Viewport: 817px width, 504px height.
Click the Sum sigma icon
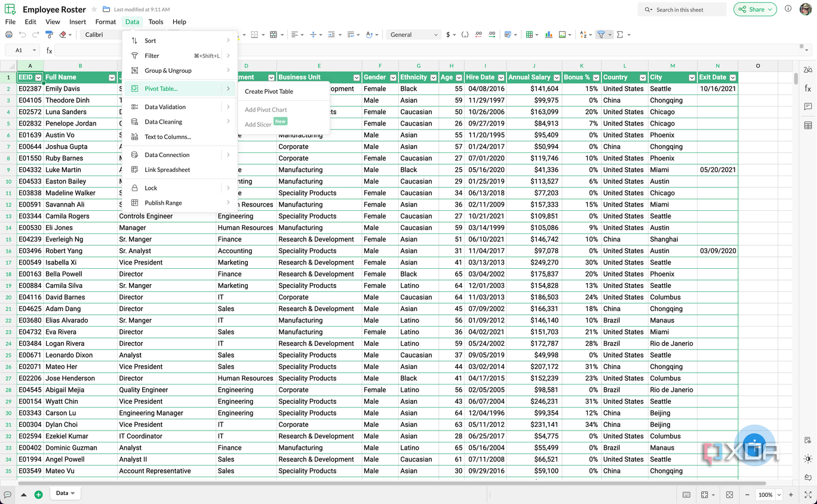tap(620, 35)
